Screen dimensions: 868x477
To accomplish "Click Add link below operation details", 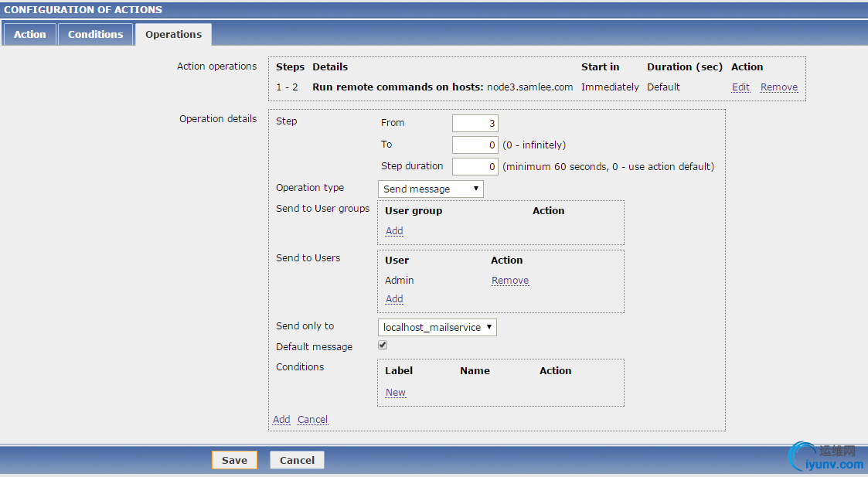I will (281, 420).
